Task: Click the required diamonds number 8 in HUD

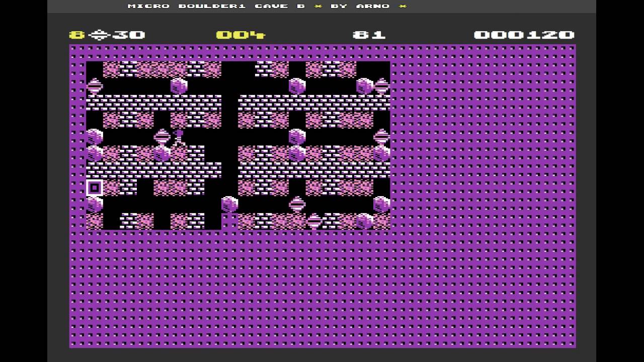Action: (x=77, y=35)
